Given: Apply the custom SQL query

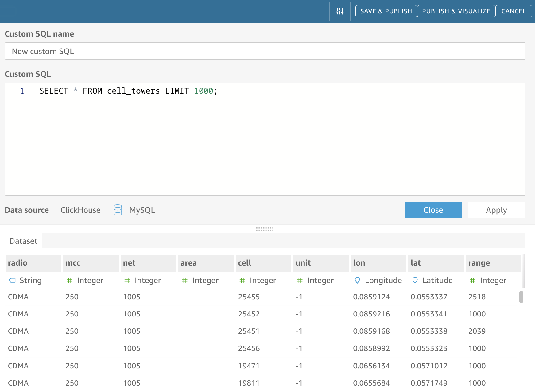Looking at the screenshot, I should tap(496, 210).
